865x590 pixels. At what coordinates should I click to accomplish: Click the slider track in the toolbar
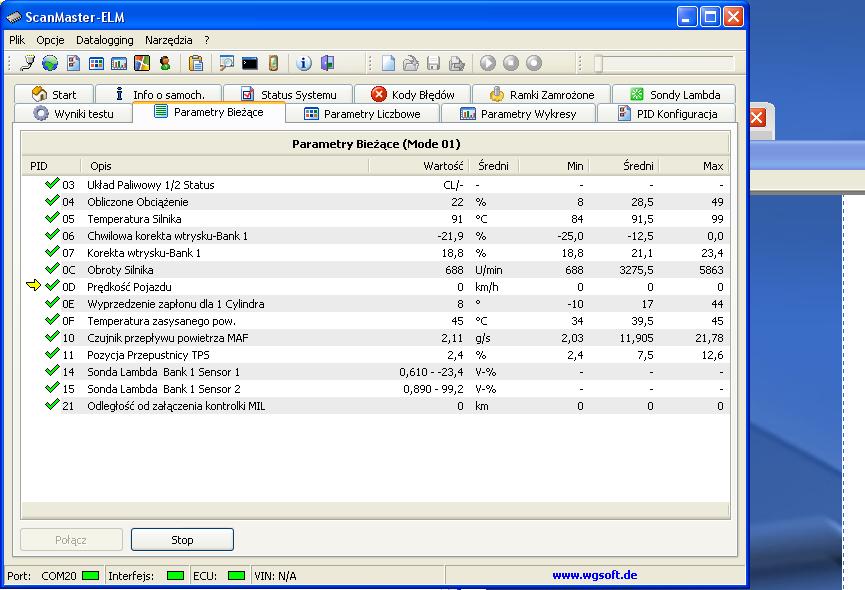(x=664, y=64)
